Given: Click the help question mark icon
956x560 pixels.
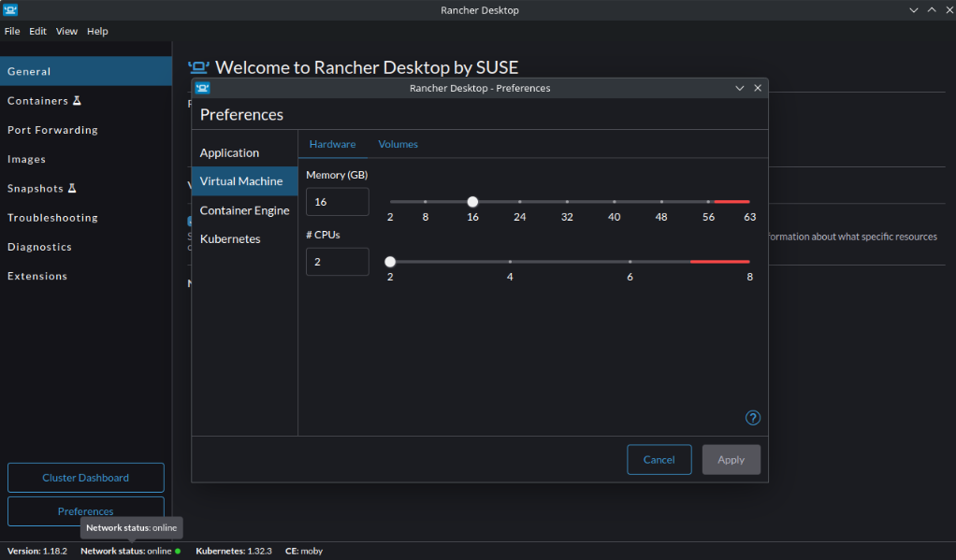Looking at the screenshot, I should point(753,418).
